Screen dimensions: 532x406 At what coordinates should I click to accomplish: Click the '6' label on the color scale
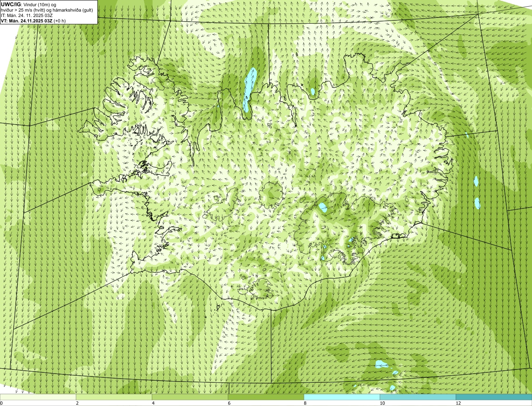[x=229, y=403]
